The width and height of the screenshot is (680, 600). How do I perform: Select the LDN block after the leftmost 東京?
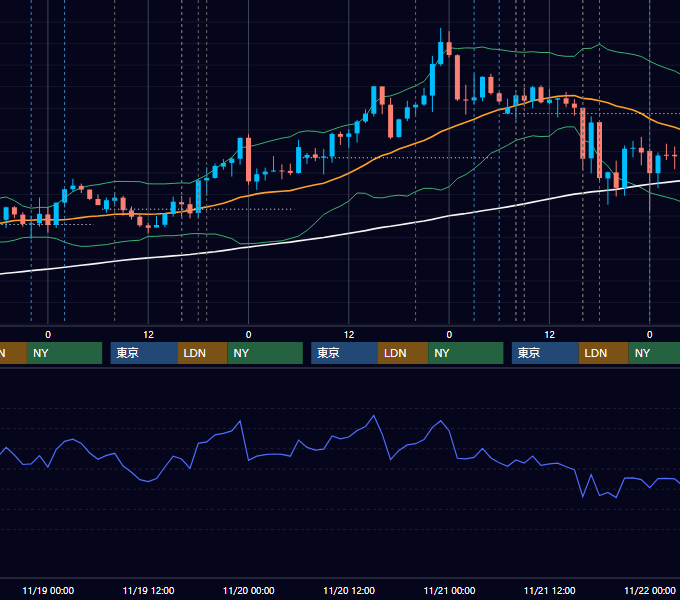click(x=203, y=353)
